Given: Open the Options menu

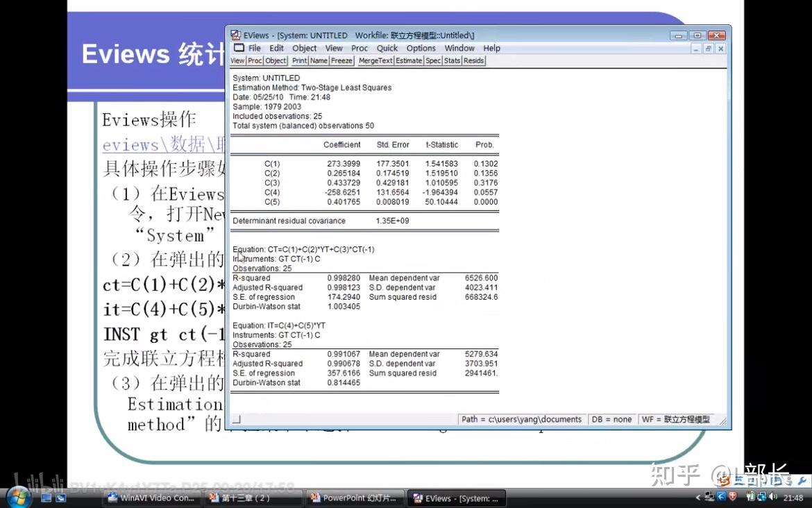Looking at the screenshot, I should [x=420, y=48].
